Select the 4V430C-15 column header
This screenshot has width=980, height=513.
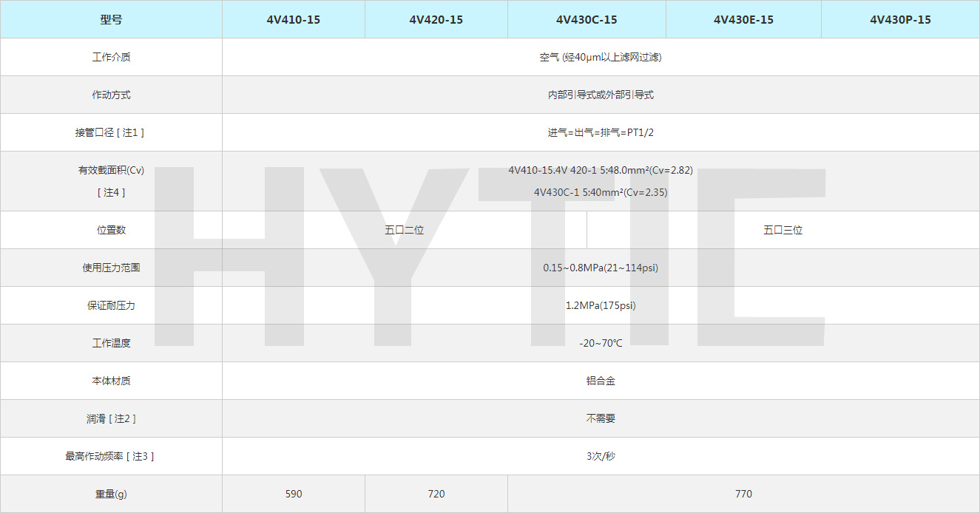point(587,19)
